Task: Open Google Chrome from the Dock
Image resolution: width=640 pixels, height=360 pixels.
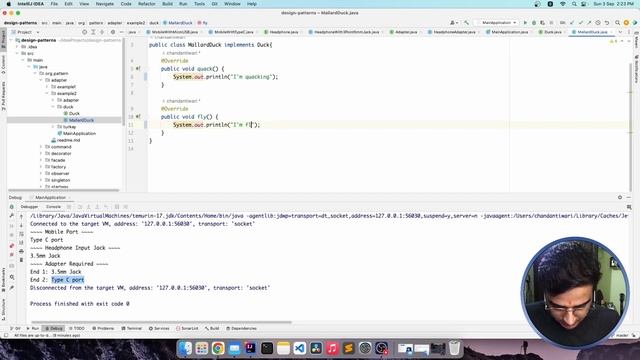Action: tap(218, 348)
